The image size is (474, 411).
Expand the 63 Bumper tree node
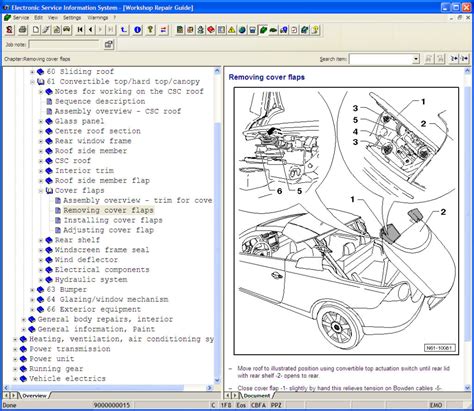click(32, 290)
